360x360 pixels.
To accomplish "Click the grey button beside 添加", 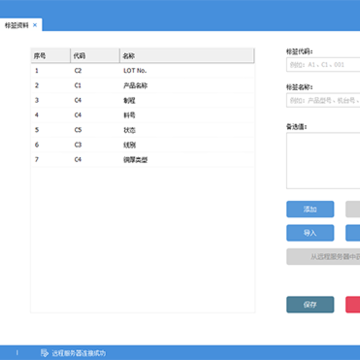I will coord(353,209).
